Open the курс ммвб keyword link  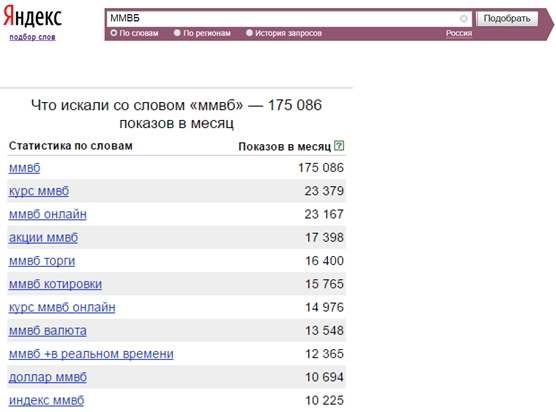click(x=39, y=191)
